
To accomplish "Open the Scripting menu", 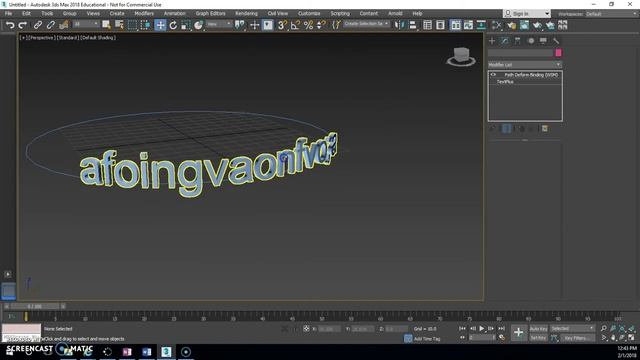I will tap(340, 13).
